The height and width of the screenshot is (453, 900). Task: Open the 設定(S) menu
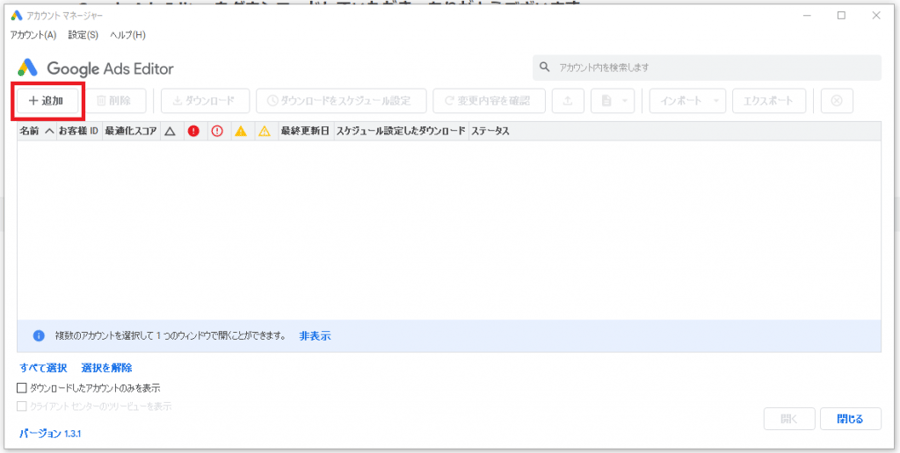tap(83, 35)
